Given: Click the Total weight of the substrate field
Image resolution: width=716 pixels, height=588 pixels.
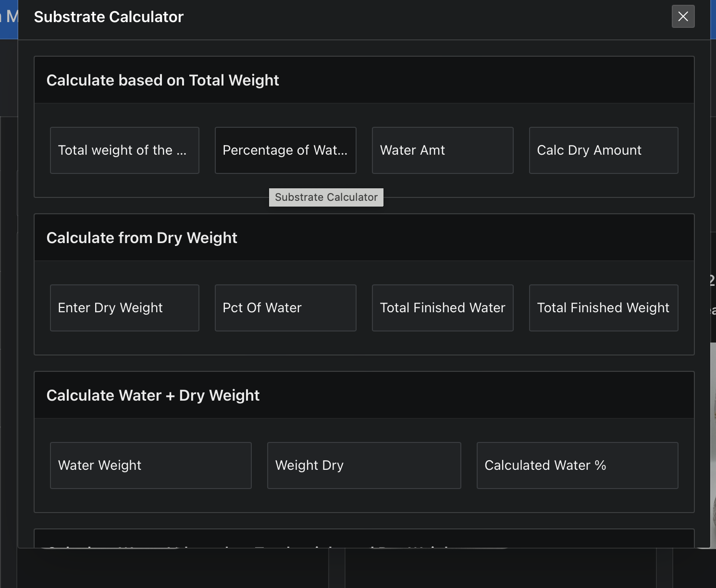Looking at the screenshot, I should tap(124, 150).
